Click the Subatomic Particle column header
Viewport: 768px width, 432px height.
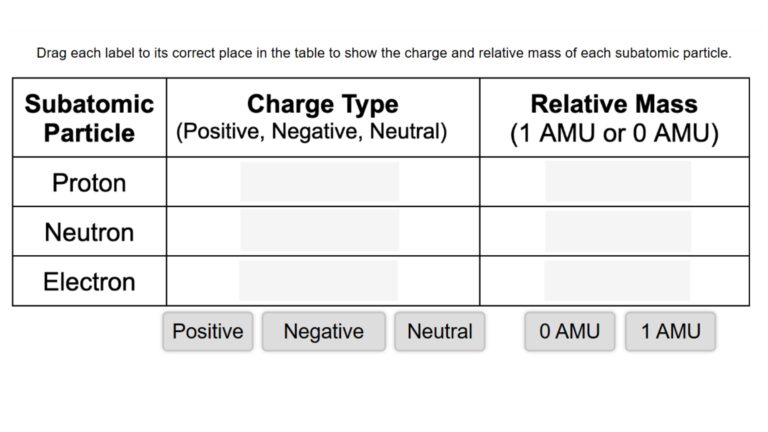[x=89, y=118]
